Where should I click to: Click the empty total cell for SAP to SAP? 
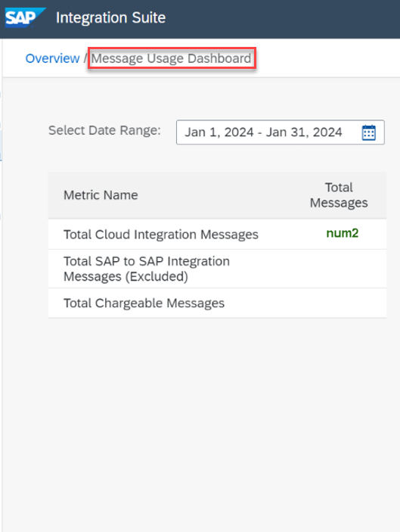click(x=339, y=269)
